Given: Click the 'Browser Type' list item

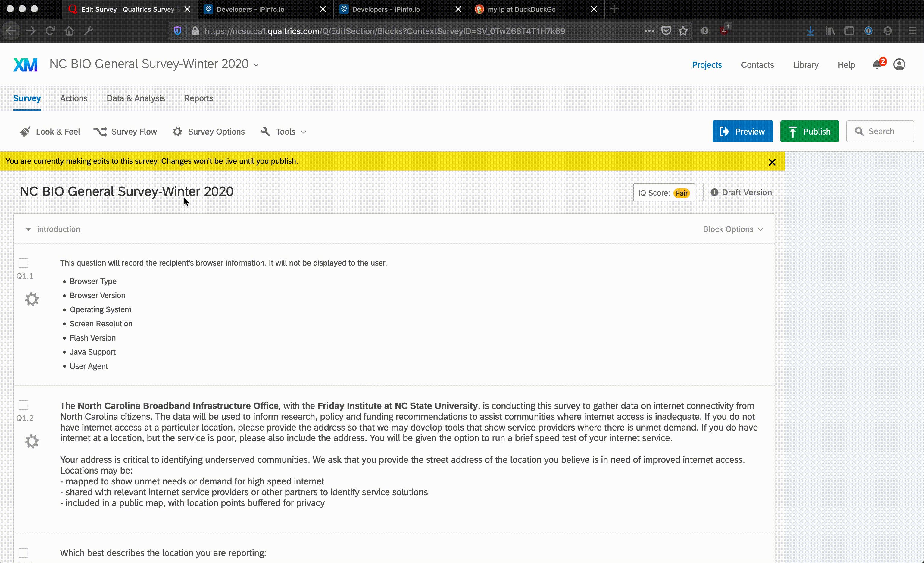Looking at the screenshot, I should [x=93, y=281].
